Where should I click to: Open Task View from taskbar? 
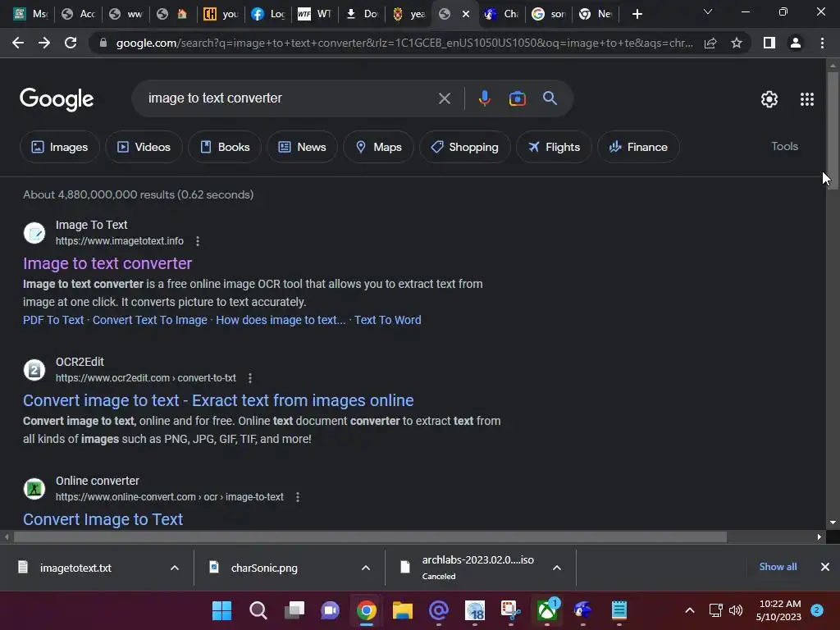294,610
